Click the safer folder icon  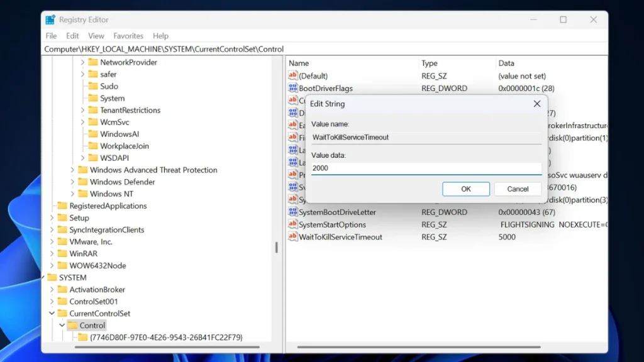[93, 74]
